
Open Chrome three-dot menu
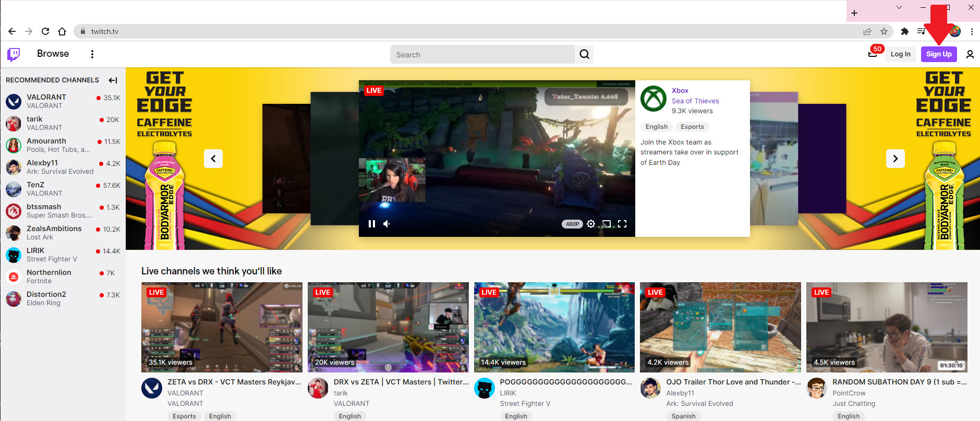tap(972, 31)
